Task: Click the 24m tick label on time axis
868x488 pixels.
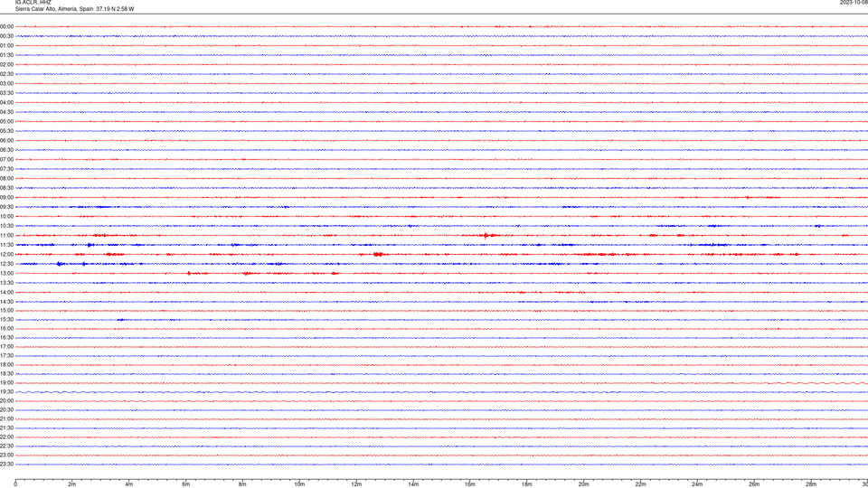Action: point(697,484)
